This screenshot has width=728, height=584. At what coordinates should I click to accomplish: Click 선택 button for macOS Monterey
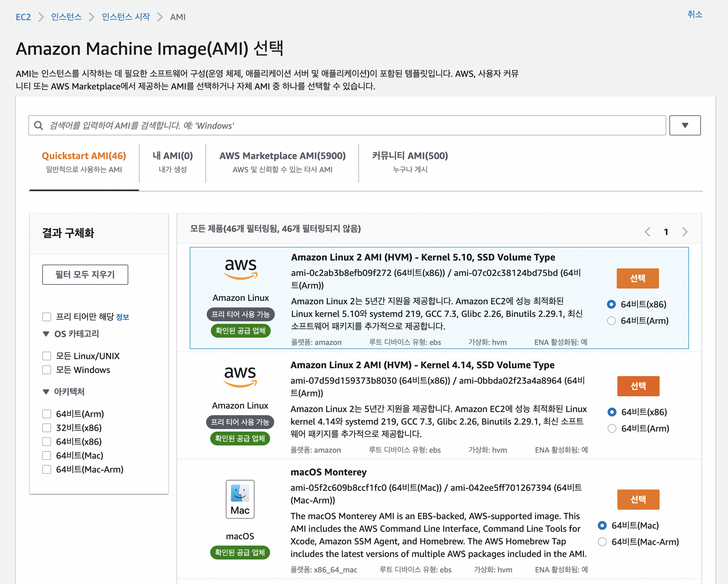(638, 499)
